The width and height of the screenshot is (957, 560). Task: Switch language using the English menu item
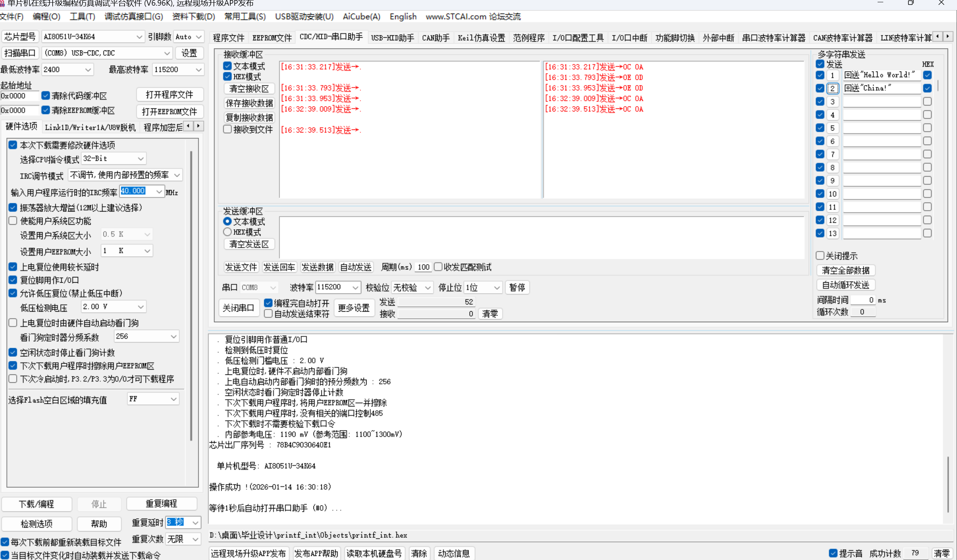(403, 17)
